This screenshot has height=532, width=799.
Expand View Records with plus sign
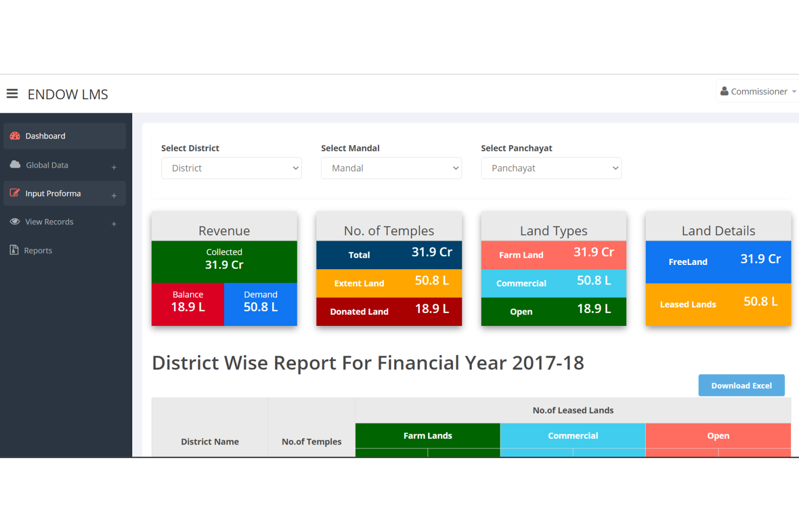[114, 224]
